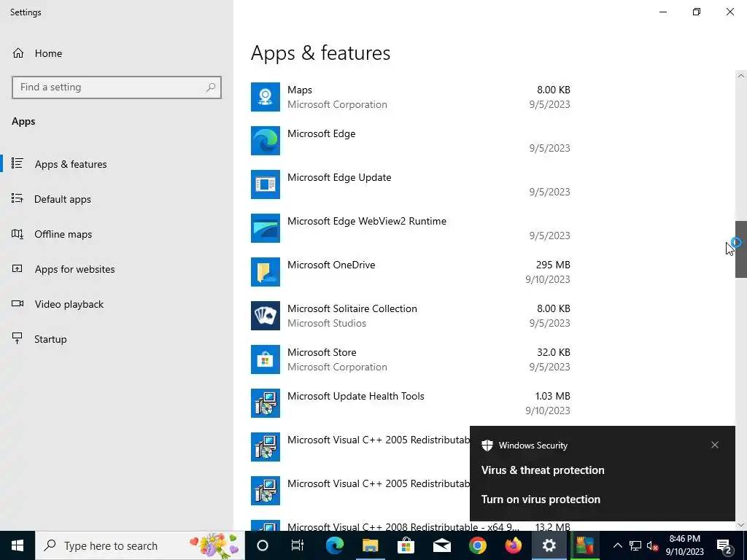Image resolution: width=747 pixels, height=560 pixels.
Task: Click the Update Health Tools icon
Action: 266,403
